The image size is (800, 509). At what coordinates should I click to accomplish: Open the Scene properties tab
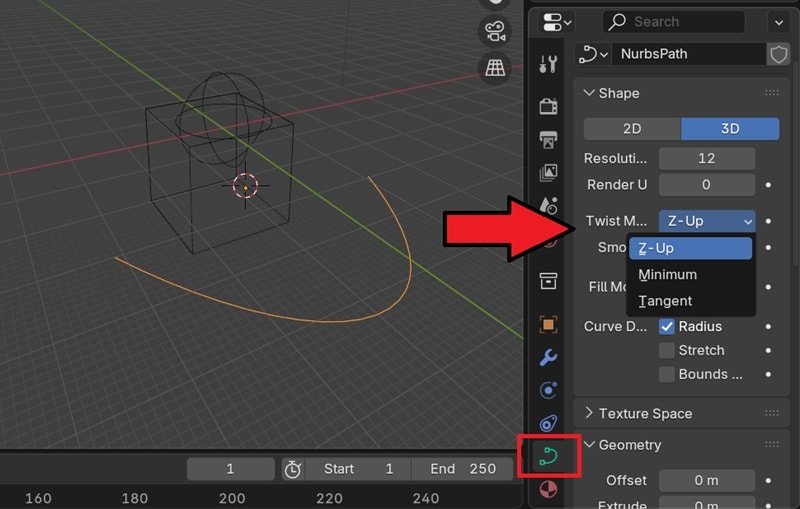(548, 205)
